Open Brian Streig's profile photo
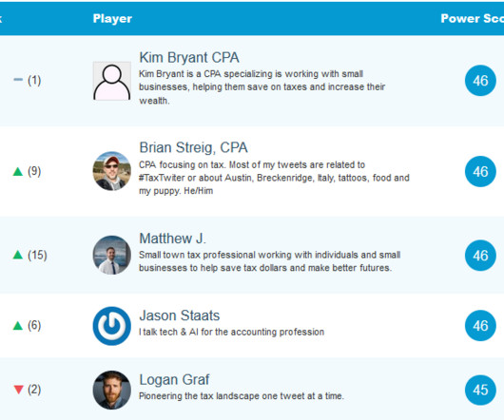 coord(112,171)
